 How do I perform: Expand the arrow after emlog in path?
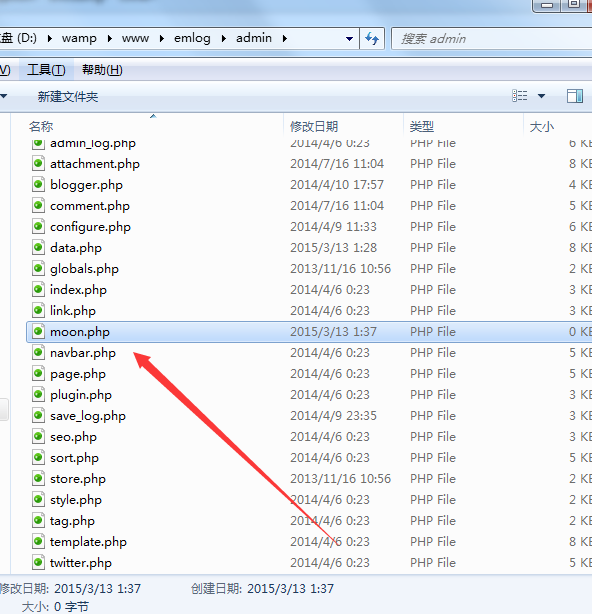[224, 38]
